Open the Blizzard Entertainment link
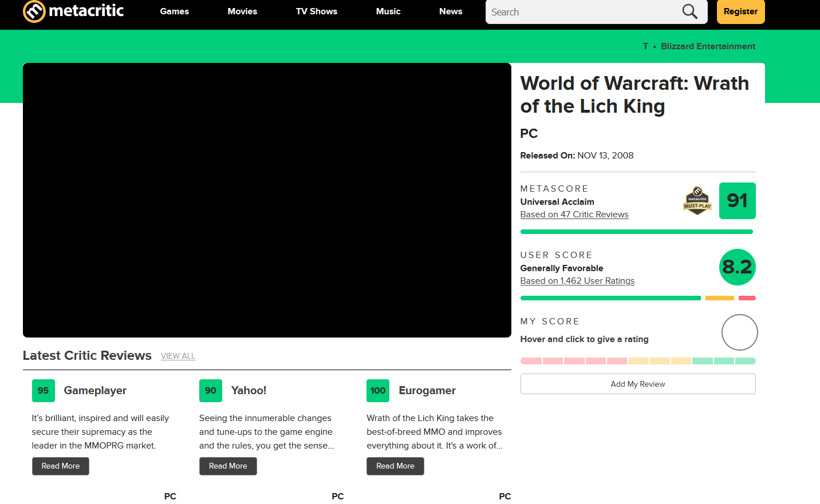This screenshot has width=820, height=504. coord(708,46)
